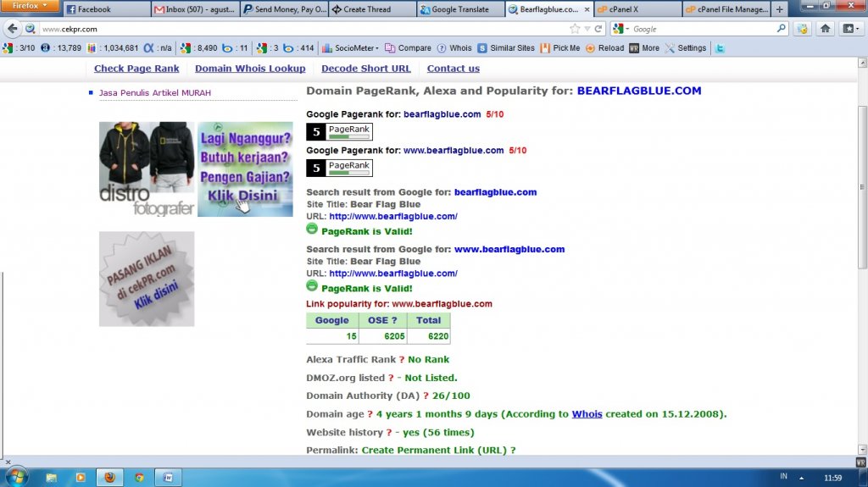Click the Google 8,490 index indicator
The width and height of the screenshot is (868, 487).
(198, 48)
